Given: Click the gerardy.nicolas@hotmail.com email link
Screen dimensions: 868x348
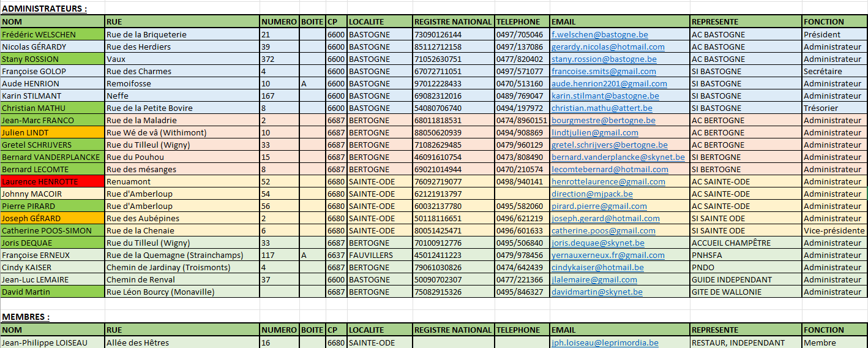Looking at the screenshot, I should 607,47.
